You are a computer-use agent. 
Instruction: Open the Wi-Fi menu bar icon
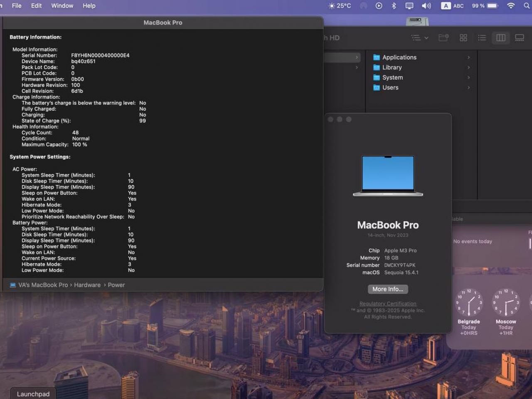click(511, 6)
